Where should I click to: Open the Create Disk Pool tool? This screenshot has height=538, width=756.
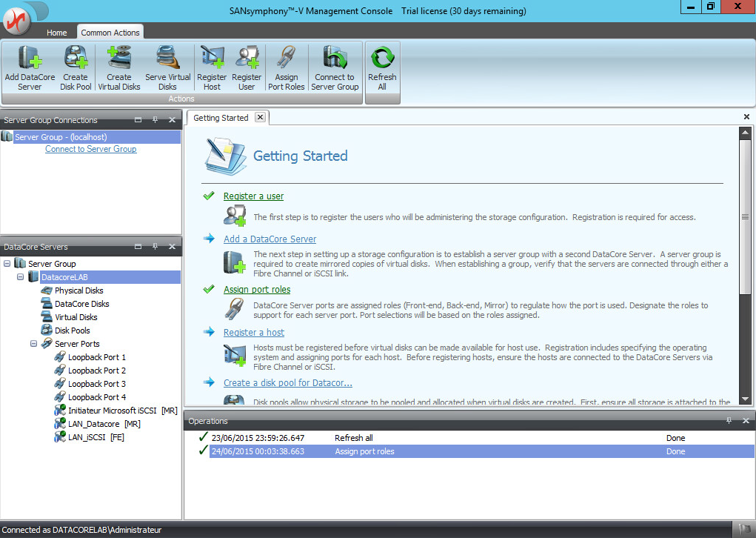pyautogui.click(x=75, y=59)
